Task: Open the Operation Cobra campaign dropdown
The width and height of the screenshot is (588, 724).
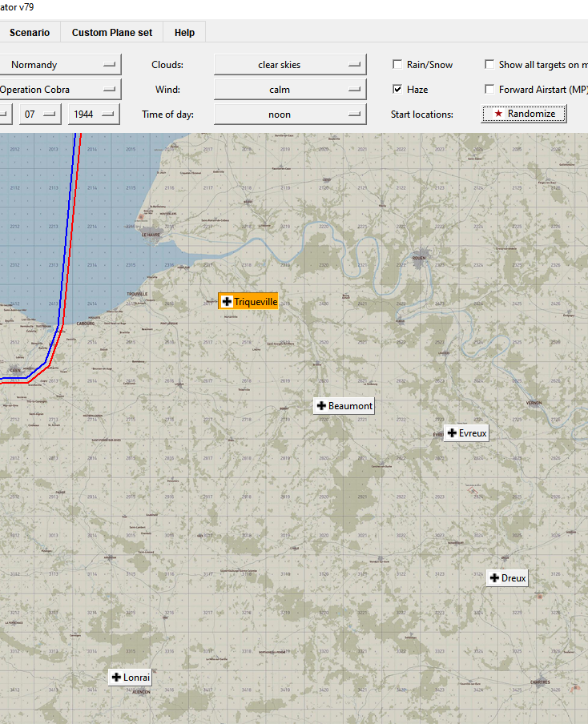Action: [x=59, y=90]
